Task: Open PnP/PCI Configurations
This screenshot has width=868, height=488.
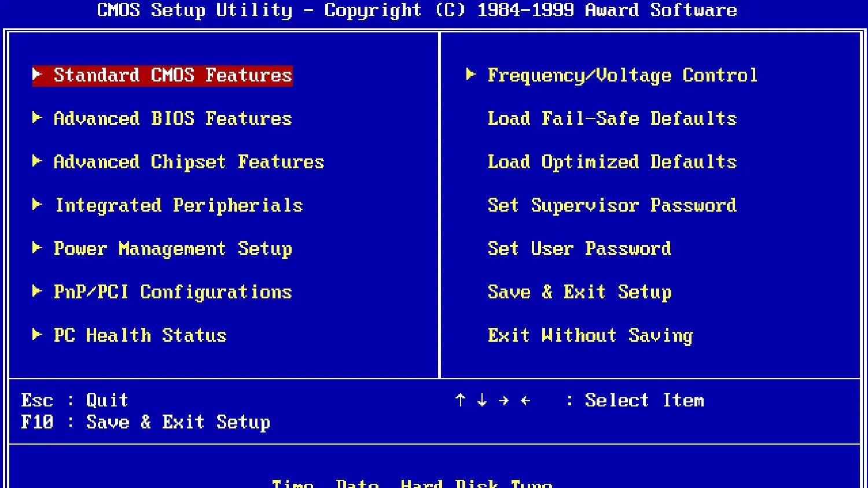Action: (172, 292)
